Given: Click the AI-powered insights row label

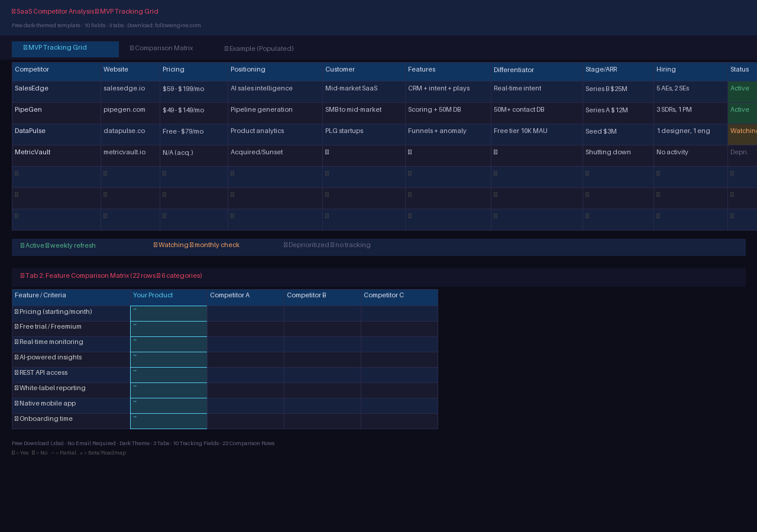Looking at the screenshot, I should [x=71, y=360].
